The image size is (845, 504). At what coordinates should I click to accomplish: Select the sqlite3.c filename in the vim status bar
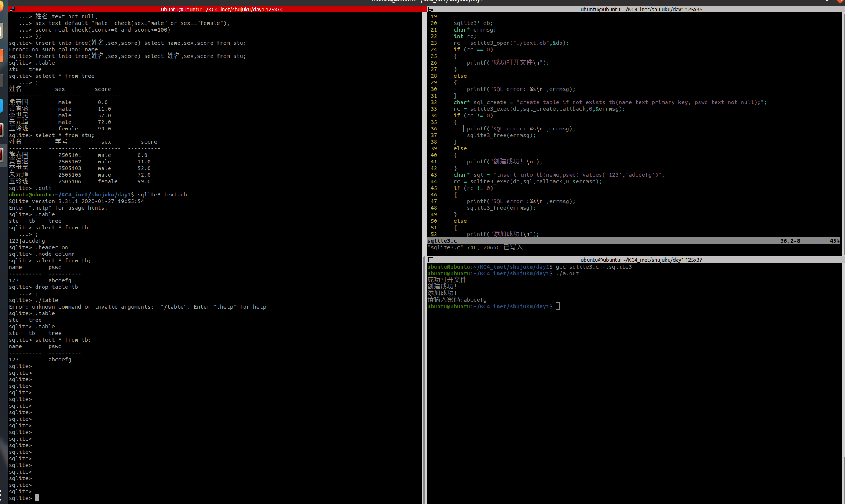point(442,241)
